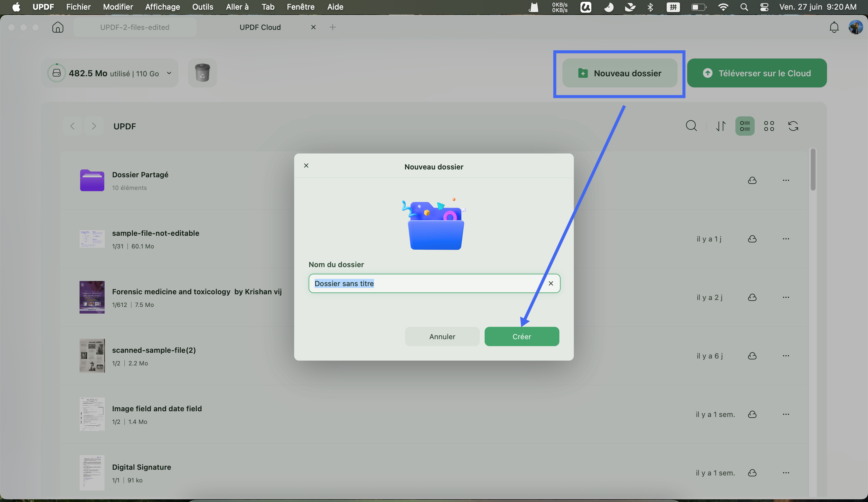Switch to UPDF-2-files-edited tab
This screenshot has width=868, height=502.
[x=135, y=27]
